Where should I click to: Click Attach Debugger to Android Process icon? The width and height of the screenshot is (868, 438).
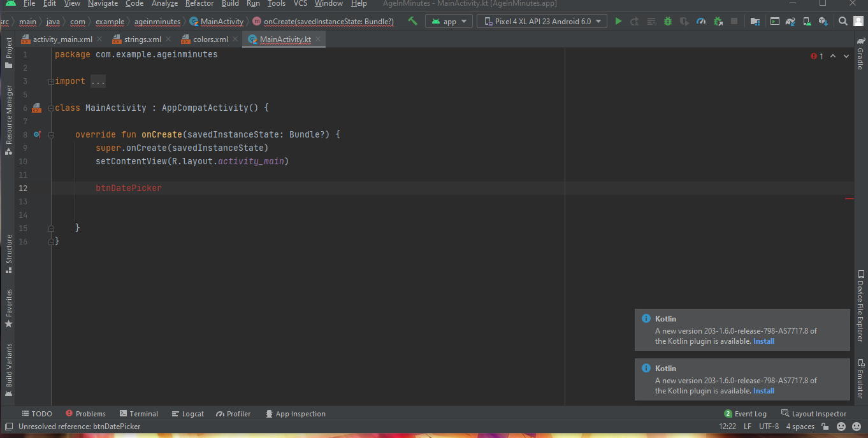coord(718,21)
